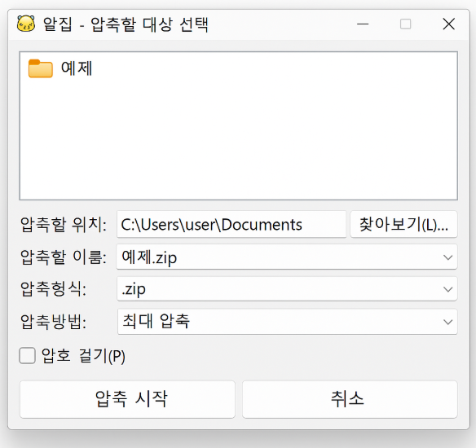Open the 압축방법 최대 압축 combo box

click(x=287, y=322)
